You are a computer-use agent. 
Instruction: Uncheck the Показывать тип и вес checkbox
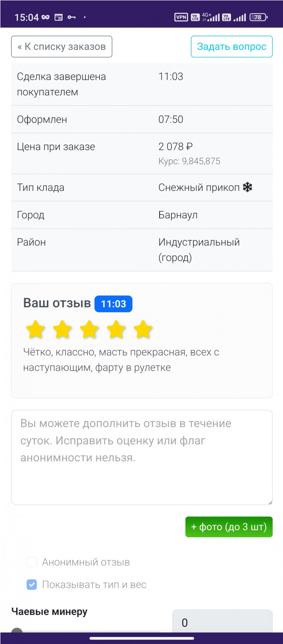coord(32,584)
